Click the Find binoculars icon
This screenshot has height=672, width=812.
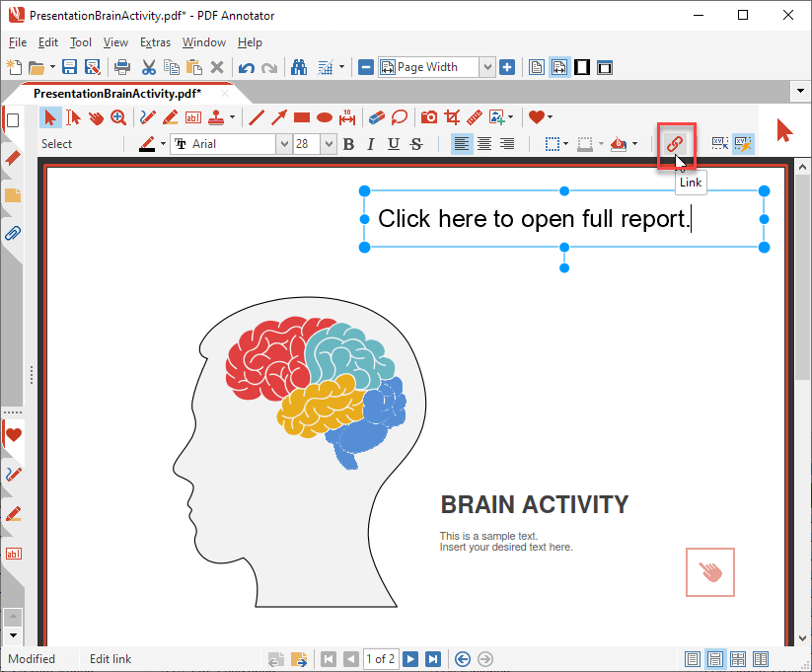(297, 66)
